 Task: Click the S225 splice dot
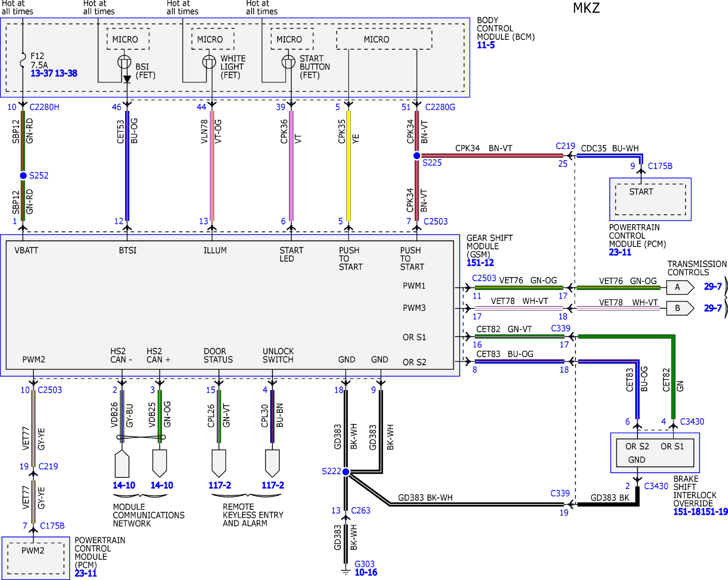417,156
